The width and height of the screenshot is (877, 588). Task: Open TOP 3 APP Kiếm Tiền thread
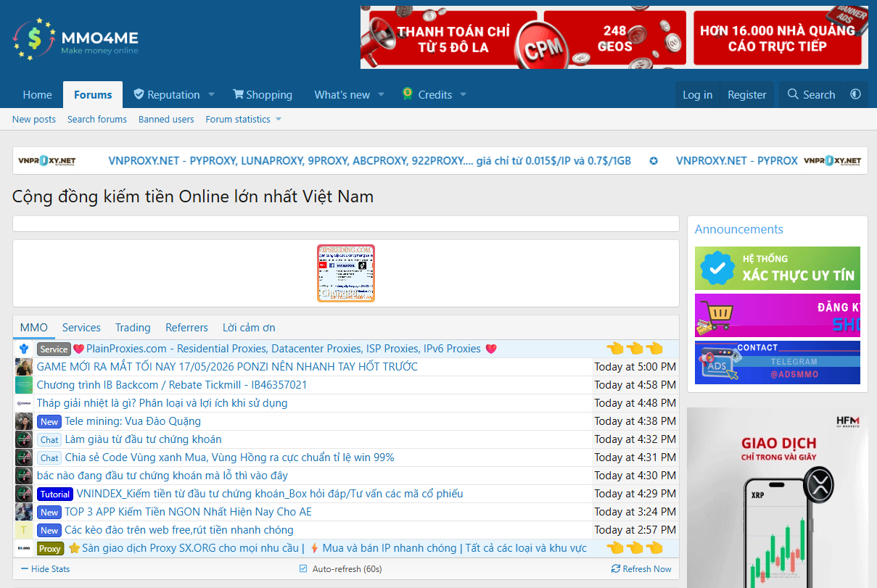[188, 512]
